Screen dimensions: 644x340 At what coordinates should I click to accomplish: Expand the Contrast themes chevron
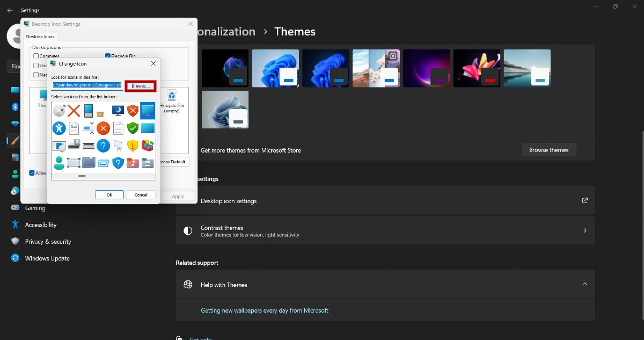click(x=584, y=231)
